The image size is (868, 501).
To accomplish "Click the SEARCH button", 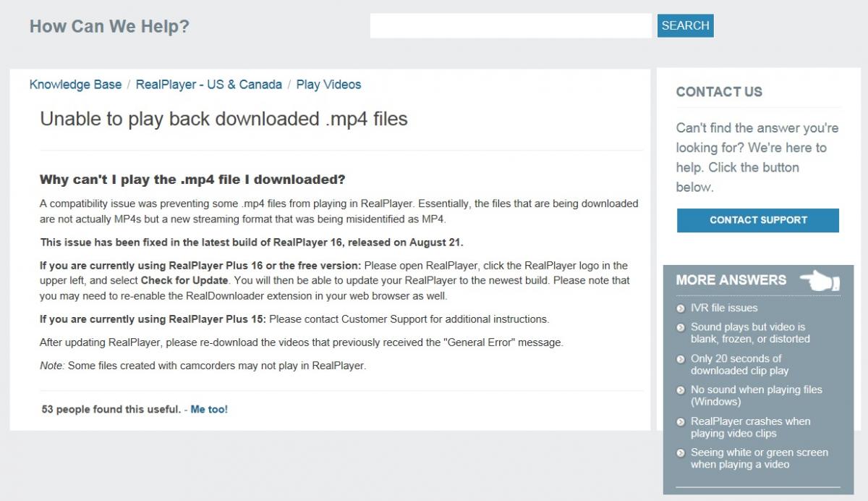I will pyautogui.click(x=685, y=25).
